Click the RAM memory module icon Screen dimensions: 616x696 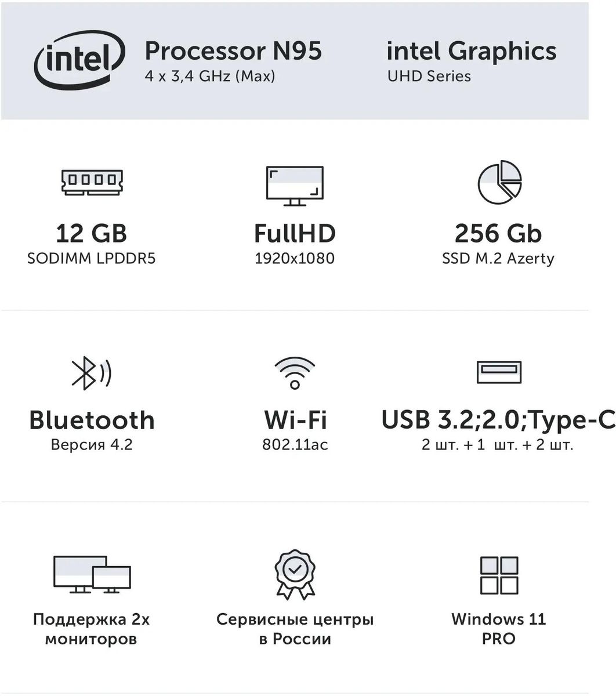pos(92,180)
